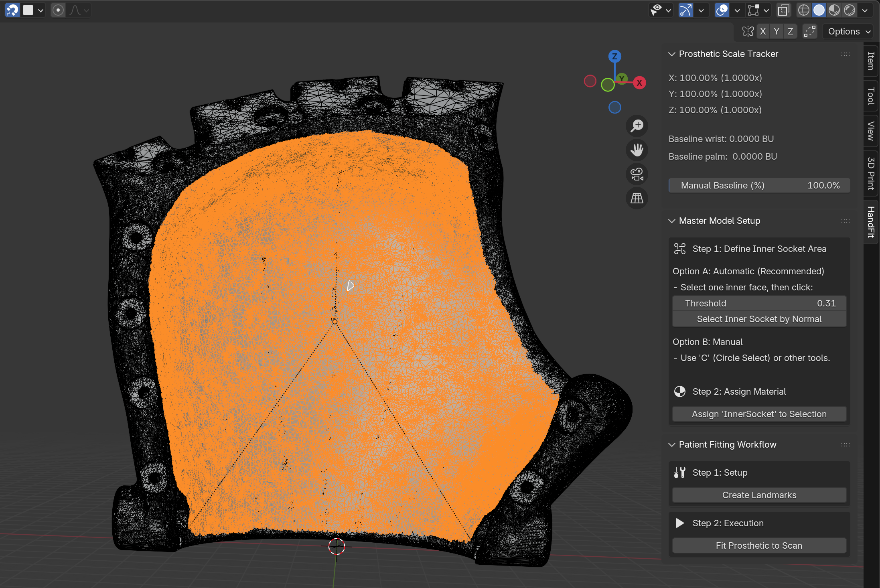Toggle mirror X axis
This screenshot has height=588, width=880.
(763, 31)
